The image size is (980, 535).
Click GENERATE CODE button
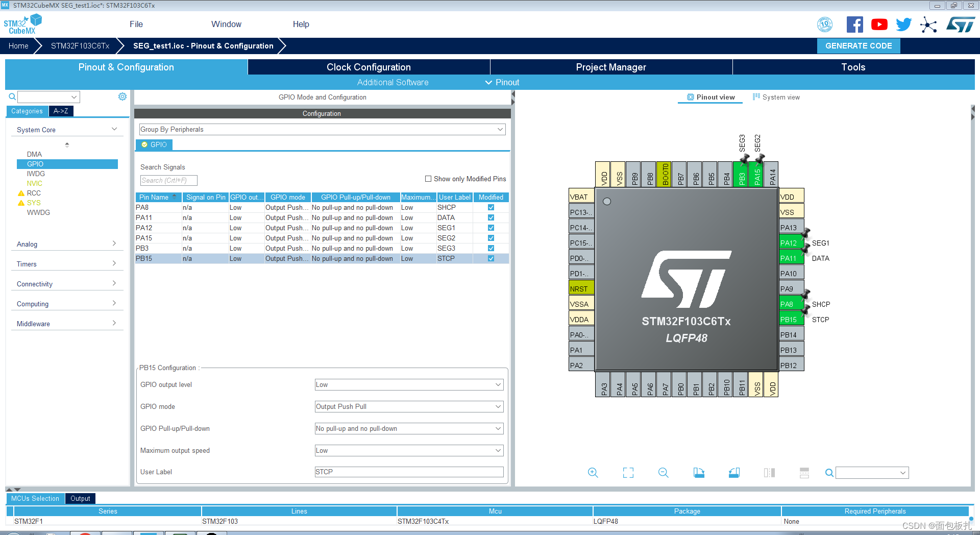coord(859,46)
